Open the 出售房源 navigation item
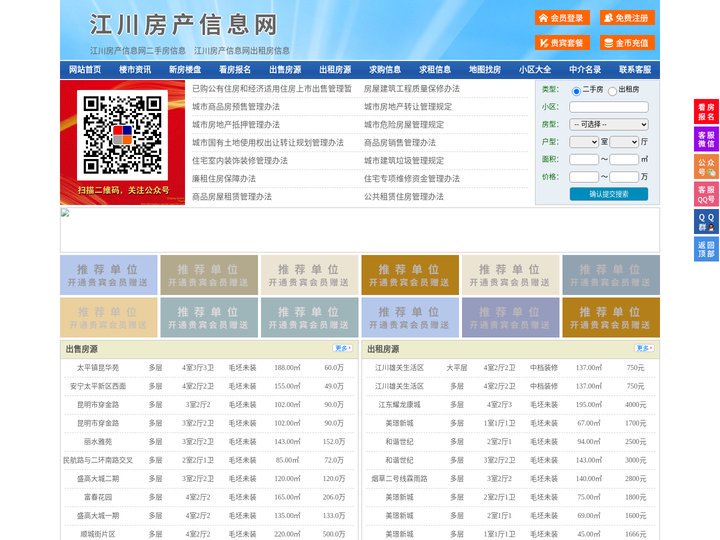This screenshot has width=720, height=540. click(x=285, y=70)
